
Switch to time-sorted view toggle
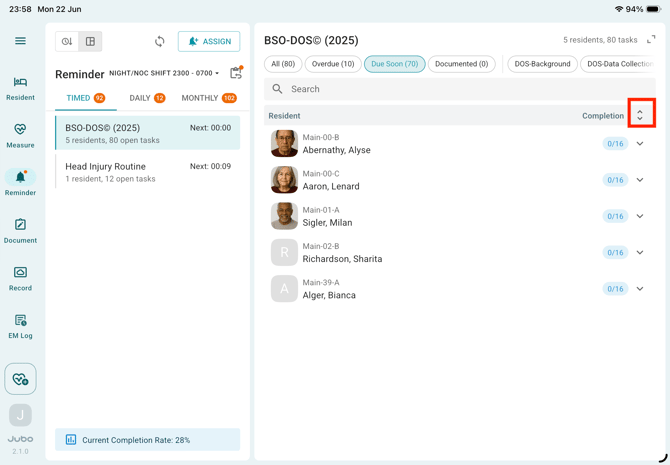pos(67,41)
